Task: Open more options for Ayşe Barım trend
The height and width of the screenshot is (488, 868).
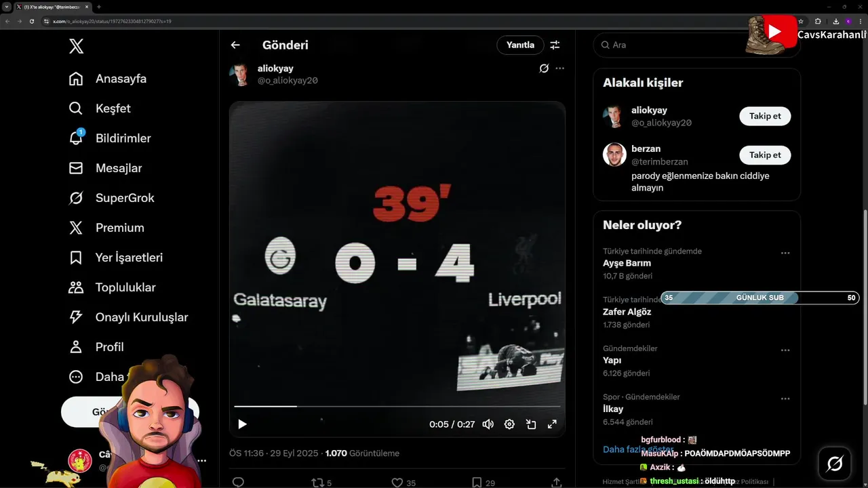Action: 785,253
